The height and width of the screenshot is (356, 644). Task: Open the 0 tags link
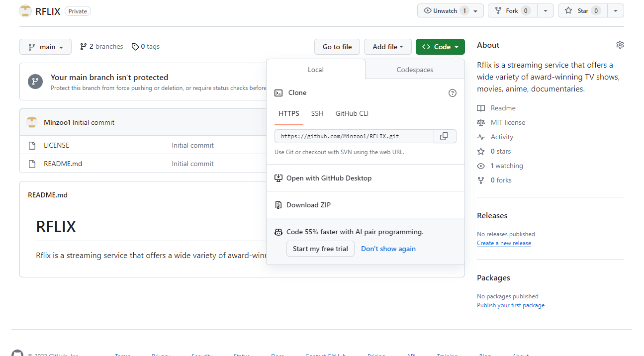[x=146, y=47]
